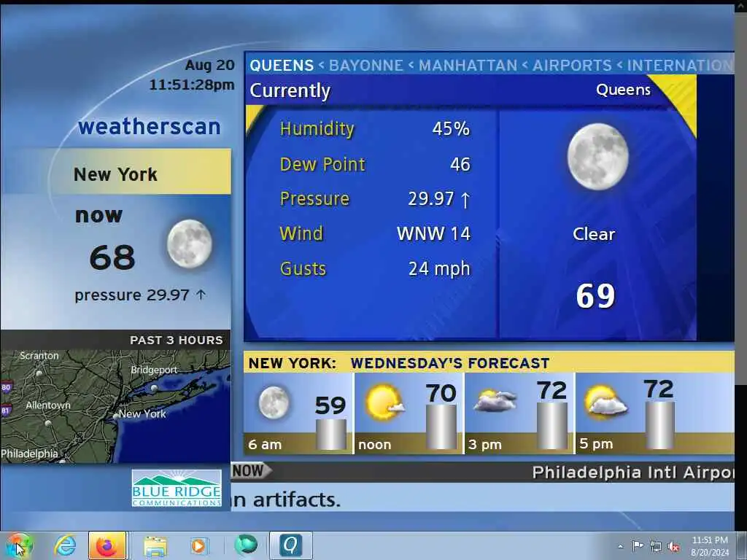
Task: Click the WNW 14 wind value
Action: click(x=433, y=234)
